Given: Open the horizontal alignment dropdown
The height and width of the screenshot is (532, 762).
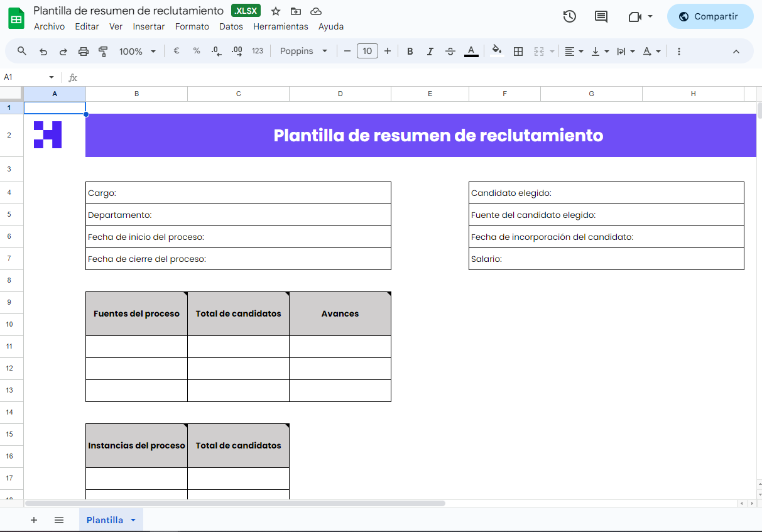Looking at the screenshot, I should [x=574, y=51].
